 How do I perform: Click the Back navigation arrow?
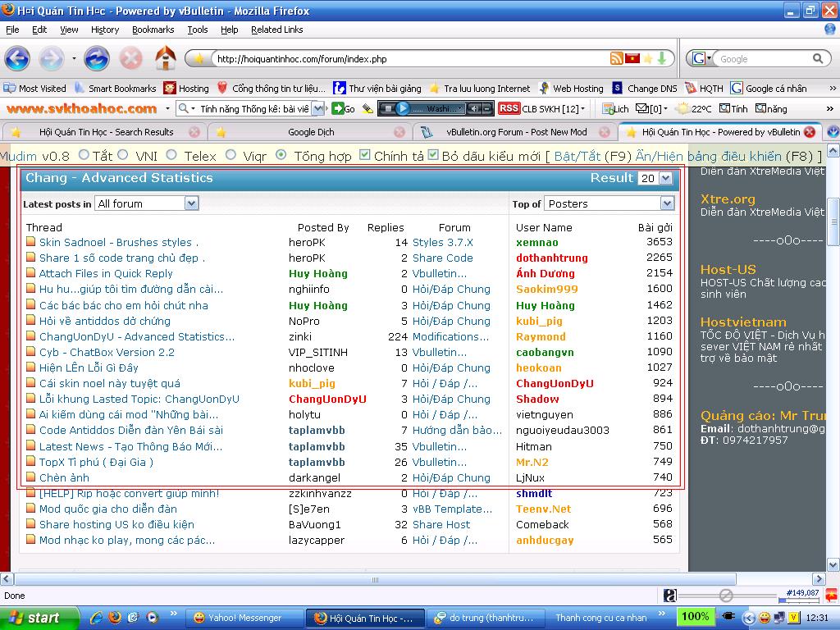pos(17,58)
